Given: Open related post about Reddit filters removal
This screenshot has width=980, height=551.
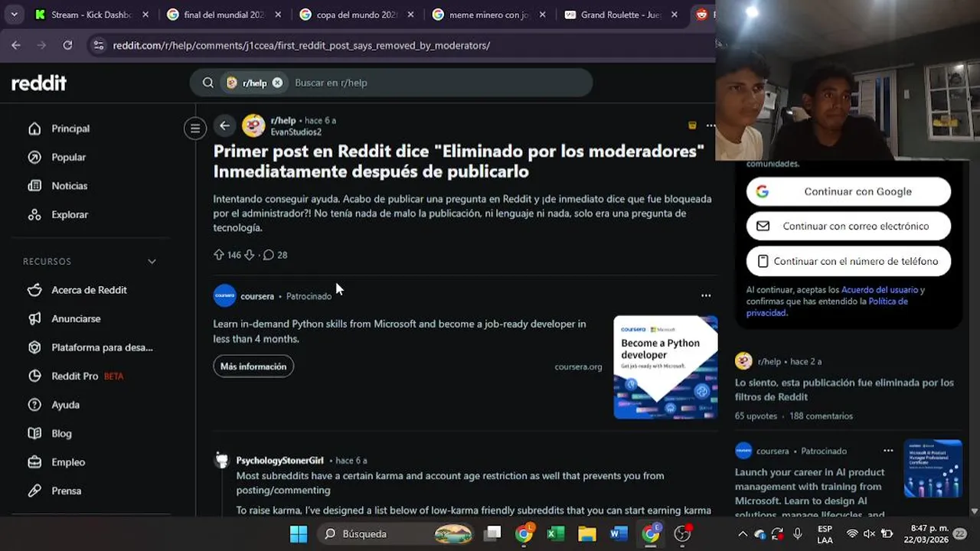Looking at the screenshot, I should coord(844,390).
